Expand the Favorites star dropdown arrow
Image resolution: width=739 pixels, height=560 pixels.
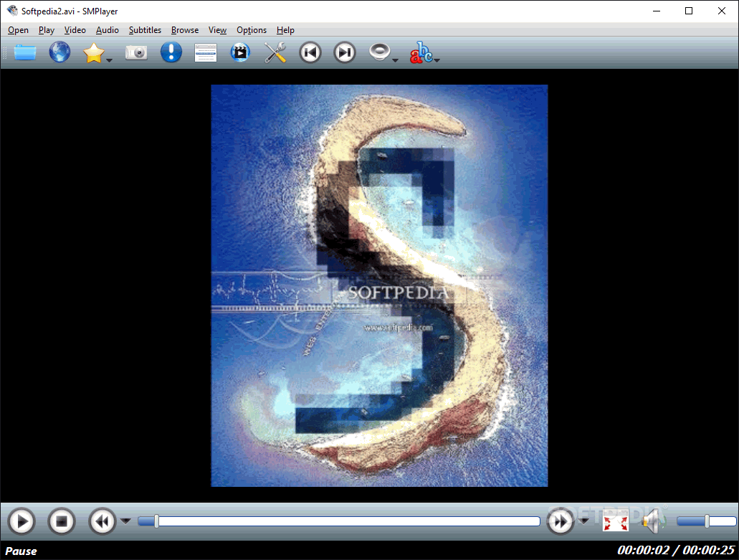pyautogui.click(x=110, y=60)
